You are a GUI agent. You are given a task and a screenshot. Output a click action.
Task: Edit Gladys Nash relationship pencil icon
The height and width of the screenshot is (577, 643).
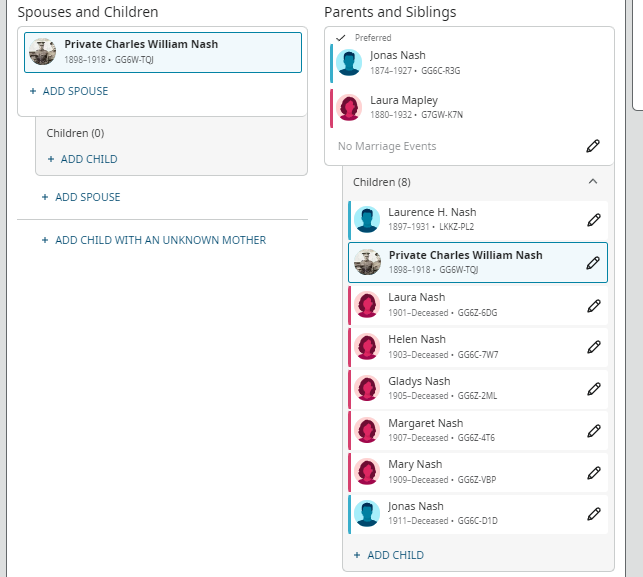(x=593, y=389)
